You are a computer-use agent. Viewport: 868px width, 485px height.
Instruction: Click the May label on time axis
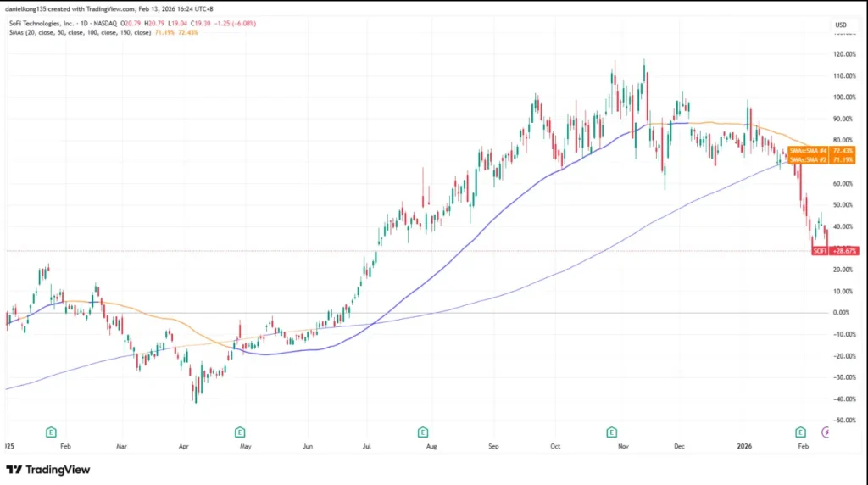tap(245, 446)
